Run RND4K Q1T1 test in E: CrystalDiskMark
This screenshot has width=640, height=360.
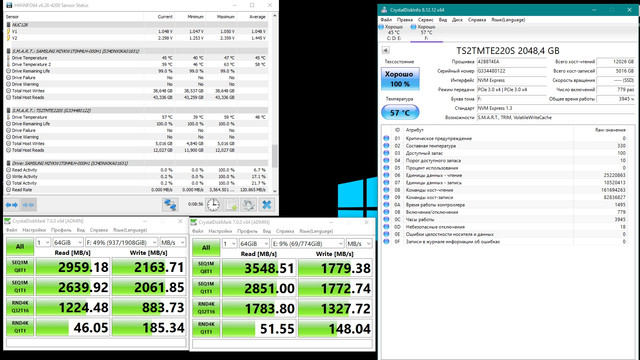[206, 328]
